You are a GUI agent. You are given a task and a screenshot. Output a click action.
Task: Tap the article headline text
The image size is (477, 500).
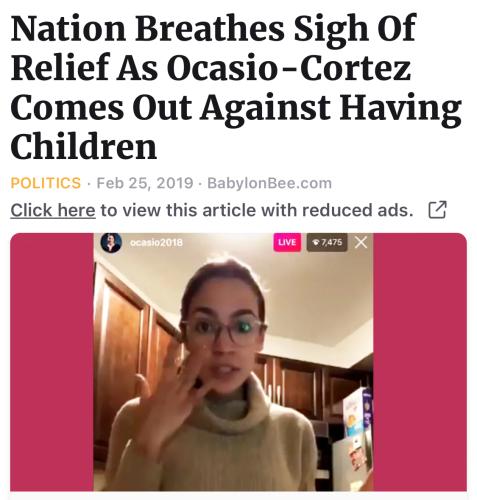pyautogui.click(x=236, y=87)
